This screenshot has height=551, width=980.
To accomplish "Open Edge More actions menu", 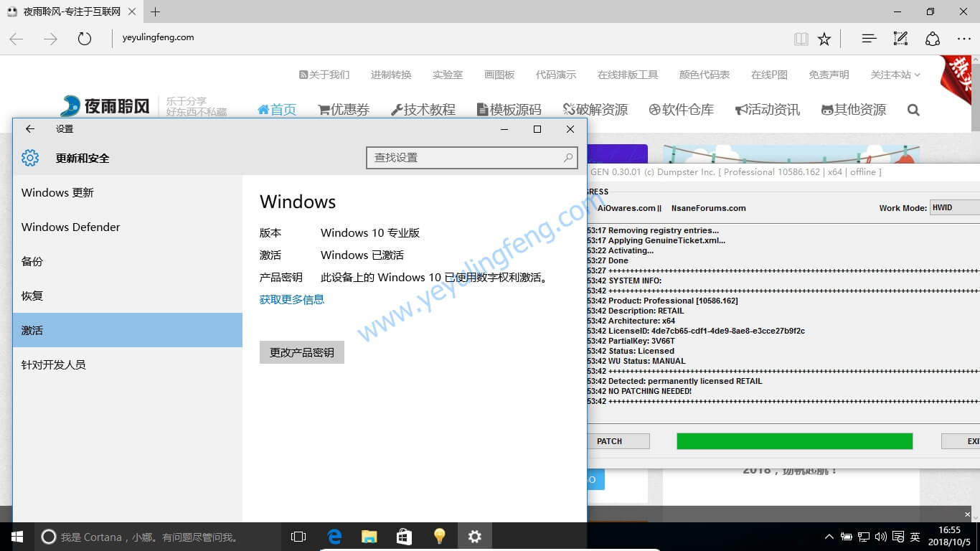I will [x=963, y=39].
